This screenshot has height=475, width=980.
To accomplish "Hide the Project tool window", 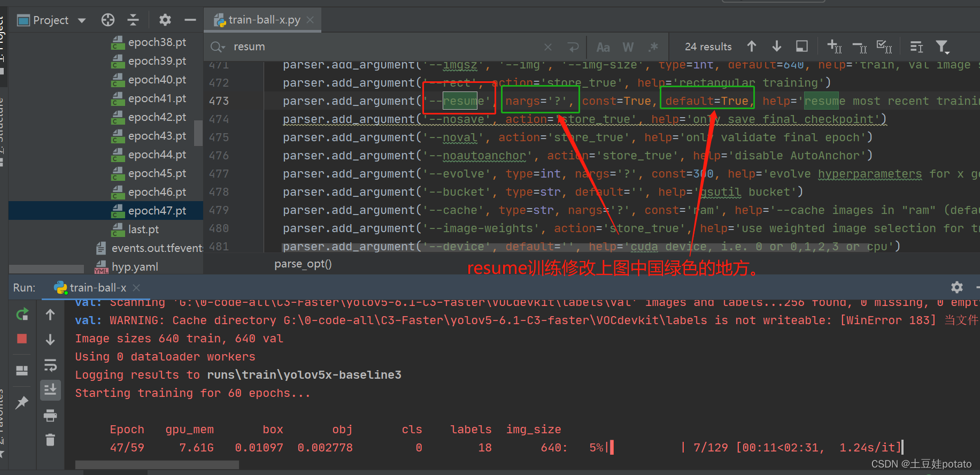I will coord(190,20).
